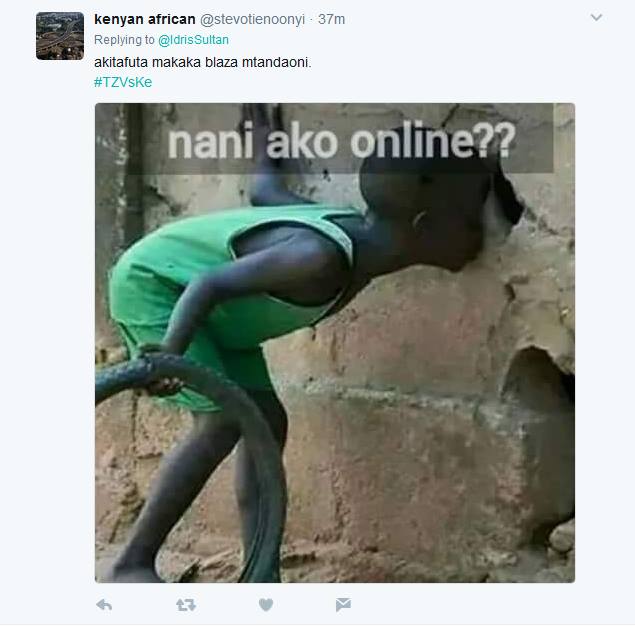The width and height of the screenshot is (635, 627).
Task: Send the tweet via the direct message envelope icon
Action: point(343,605)
